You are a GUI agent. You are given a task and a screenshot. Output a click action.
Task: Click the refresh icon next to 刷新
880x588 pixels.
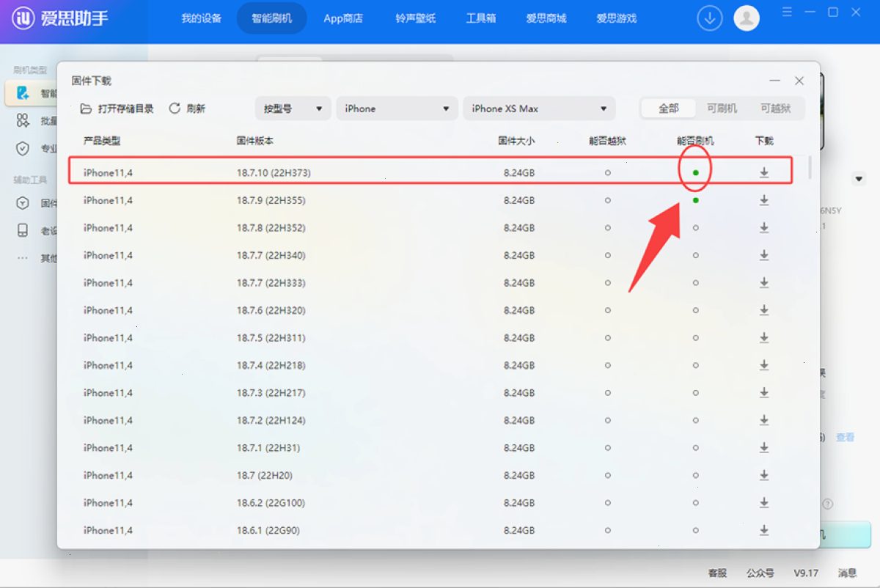coord(175,109)
